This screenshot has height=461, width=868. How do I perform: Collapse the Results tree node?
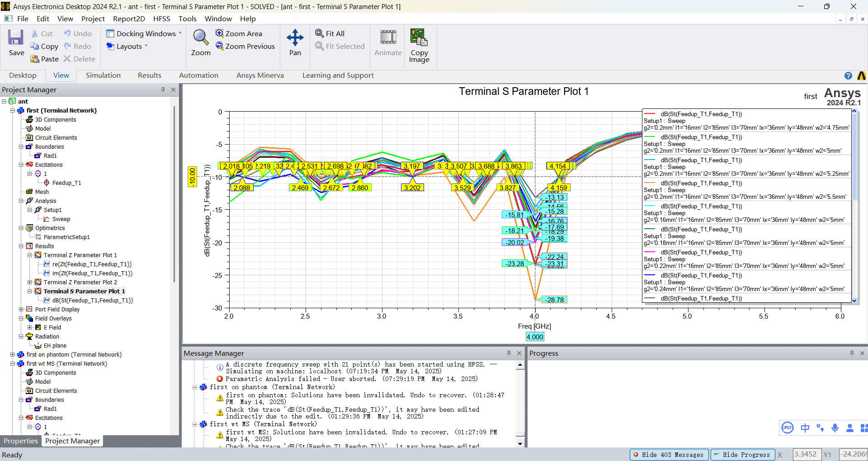coord(21,246)
